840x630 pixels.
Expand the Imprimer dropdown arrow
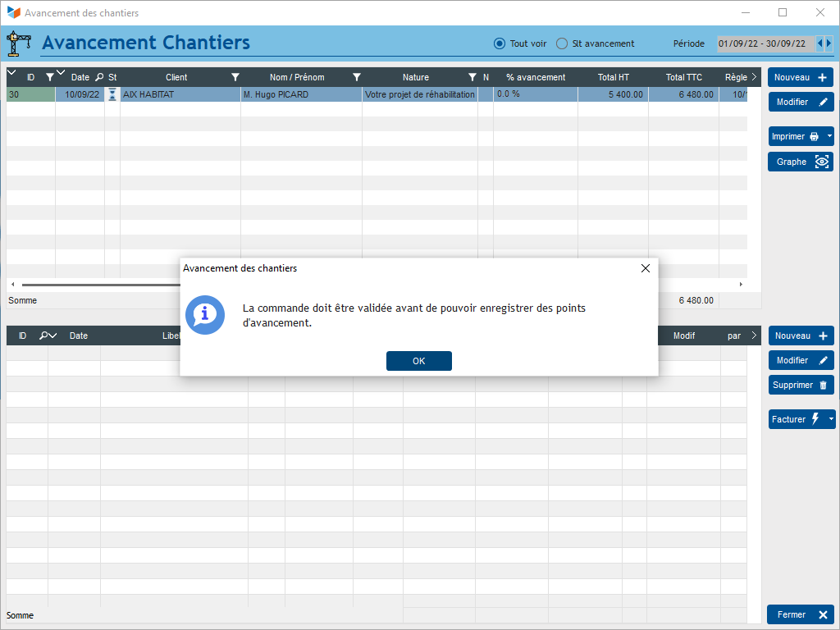click(829, 136)
